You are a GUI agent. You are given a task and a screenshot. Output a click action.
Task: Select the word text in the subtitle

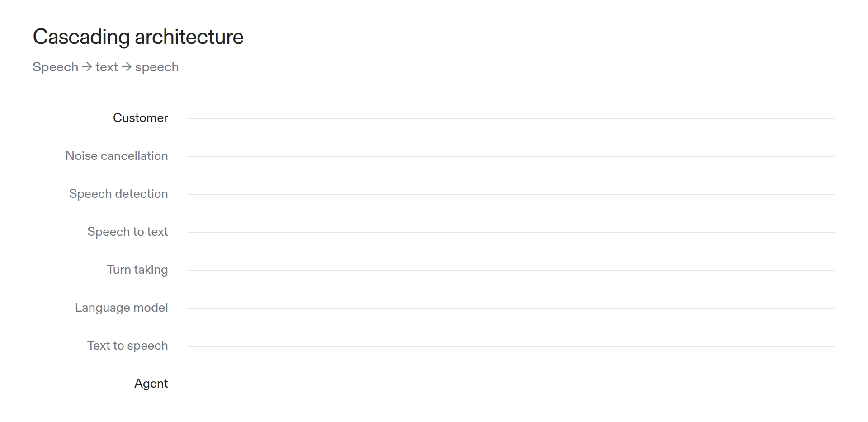coord(107,67)
